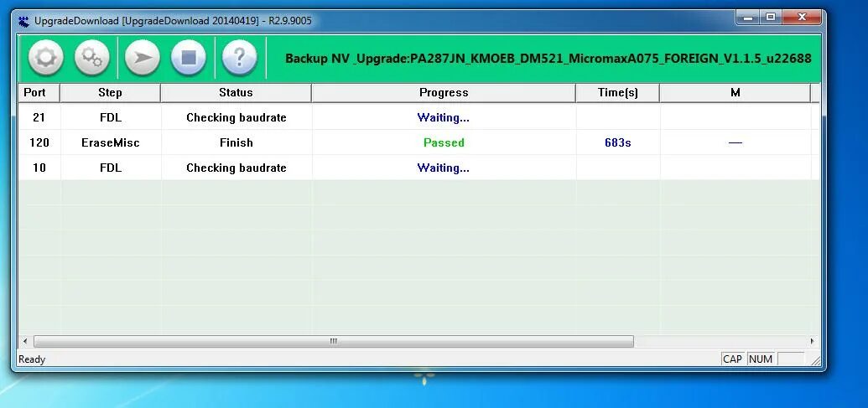Click the M column header
The image size is (868, 408).
(735, 93)
